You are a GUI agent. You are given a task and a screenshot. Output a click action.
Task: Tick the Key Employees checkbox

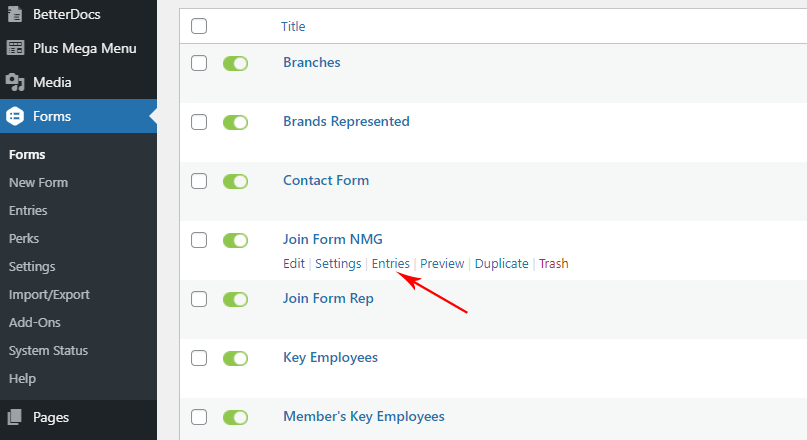pos(199,358)
